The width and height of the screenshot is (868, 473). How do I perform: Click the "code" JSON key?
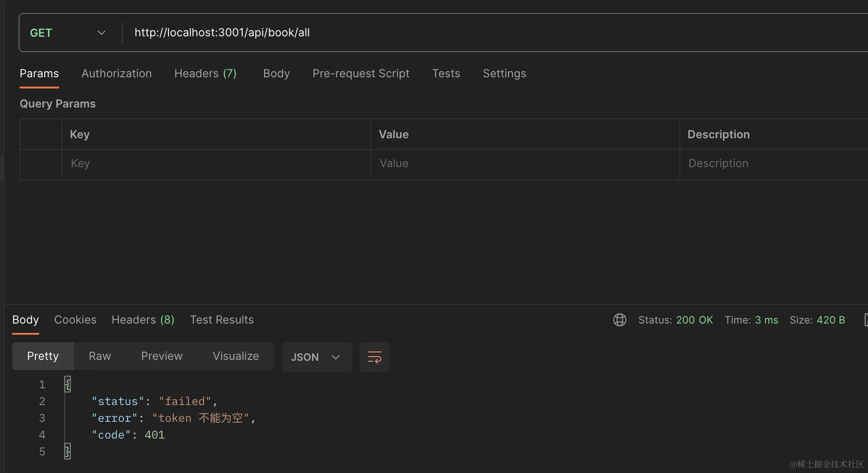(111, 435)
